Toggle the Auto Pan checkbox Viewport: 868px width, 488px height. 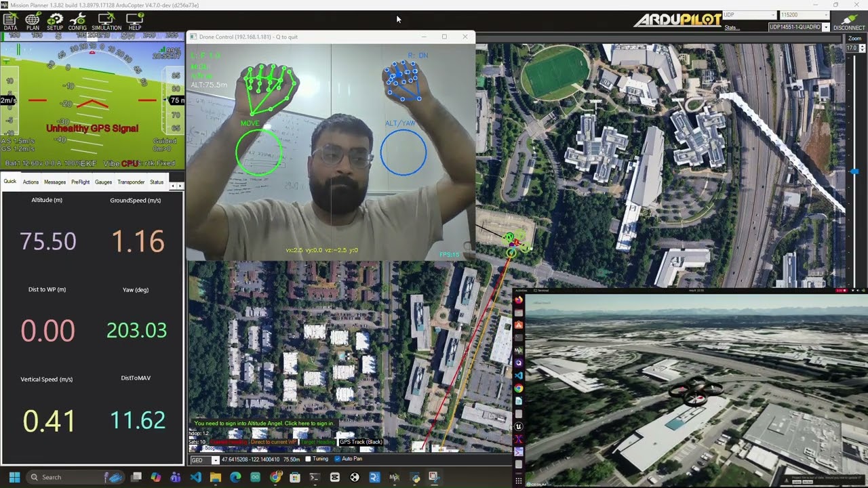338,459
